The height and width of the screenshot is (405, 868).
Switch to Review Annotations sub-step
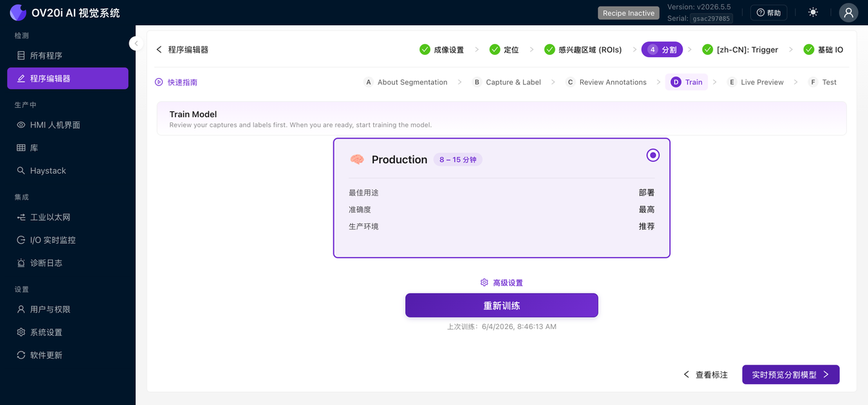[606, 82]
